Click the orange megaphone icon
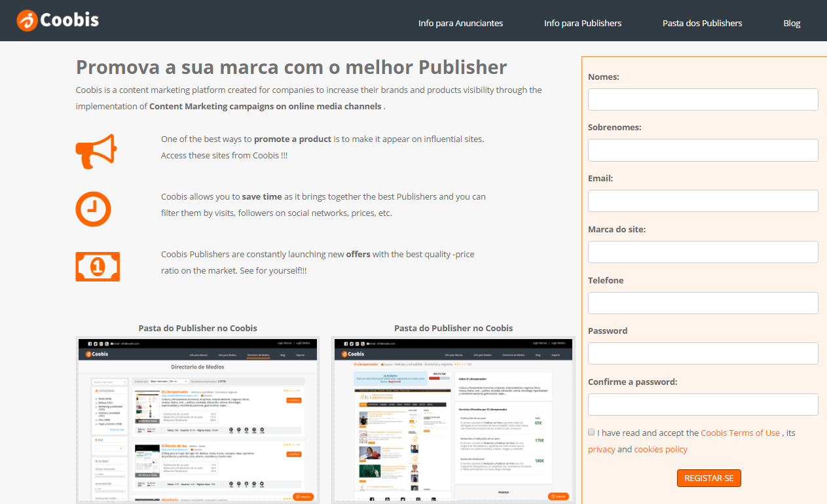 [x=96, y=151]
